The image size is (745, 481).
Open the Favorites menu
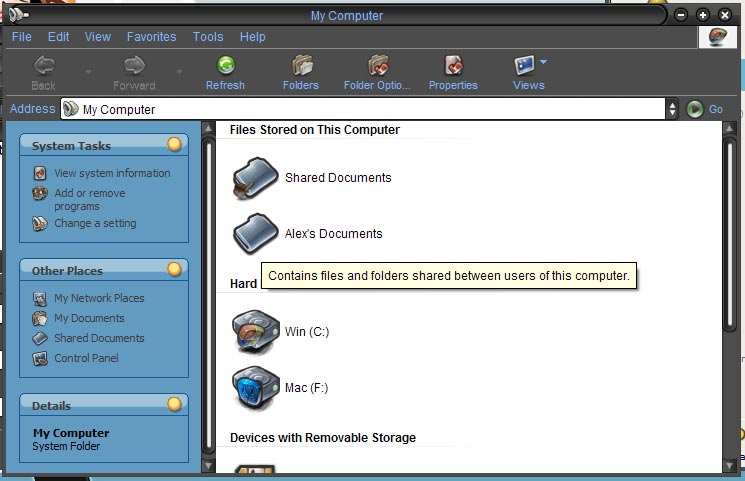[152, 37]
